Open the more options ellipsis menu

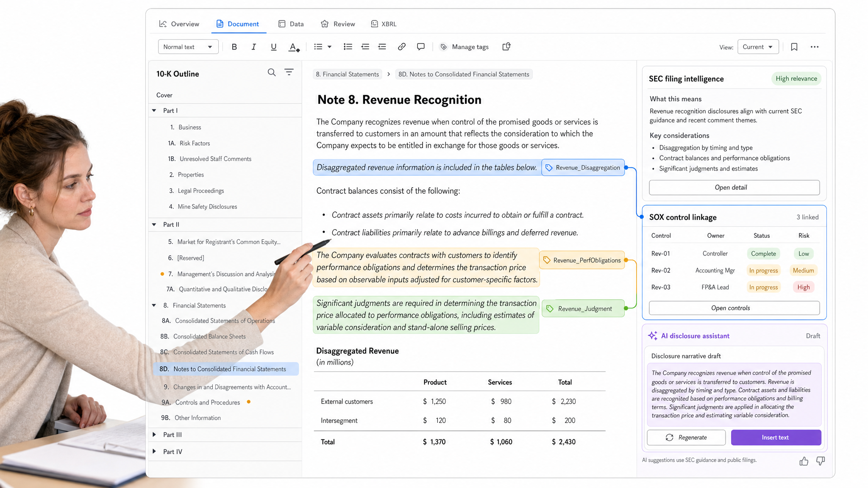814,47
